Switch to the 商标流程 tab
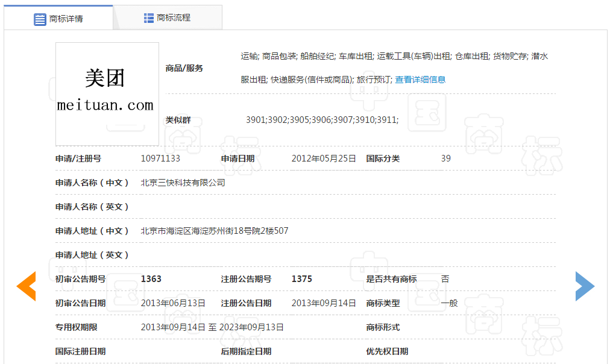The height and width of the screenshot is (364, 610). click(x=168, y=18)
